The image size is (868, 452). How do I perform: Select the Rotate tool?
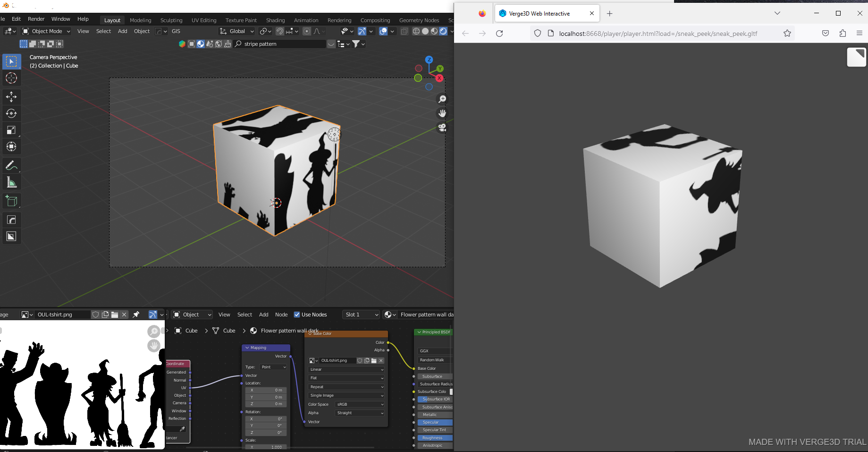point(11,113)
